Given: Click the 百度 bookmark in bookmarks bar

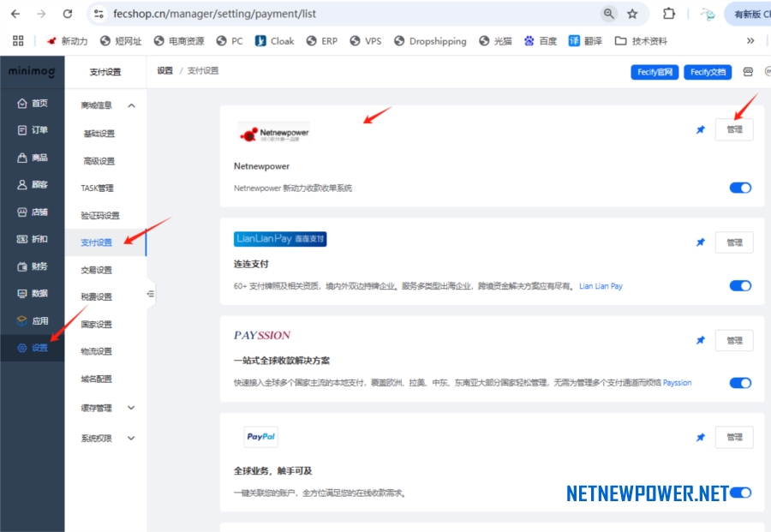Looking at the screenshot, I should pyautogui.click(x=541, y=40).
